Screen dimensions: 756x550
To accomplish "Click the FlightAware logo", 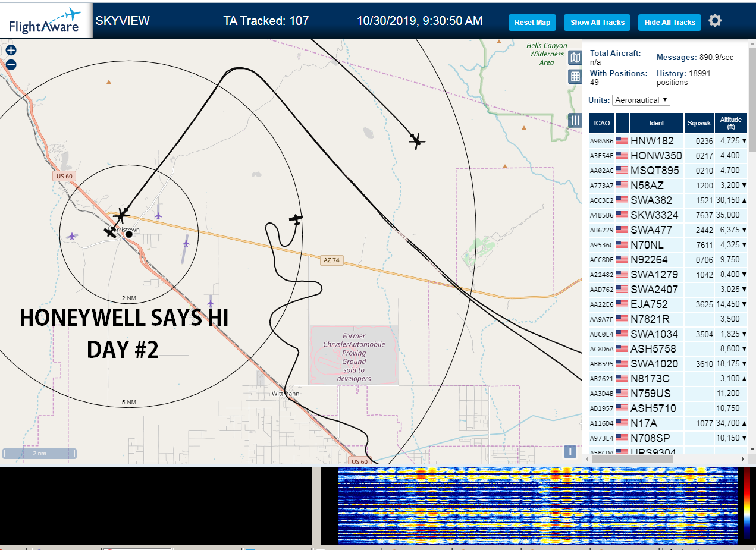I will point(46,21).
